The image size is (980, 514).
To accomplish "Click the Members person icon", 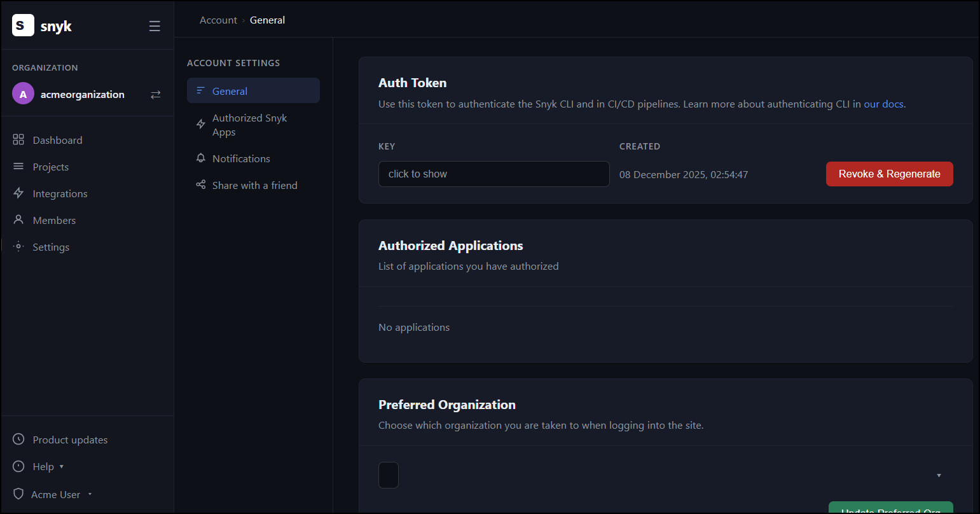I will [18, 220].
